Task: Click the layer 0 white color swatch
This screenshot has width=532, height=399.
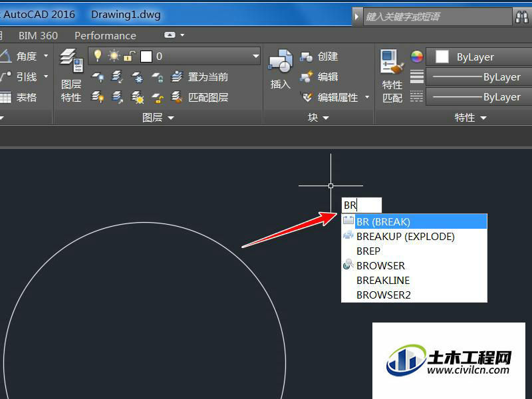Action: (x=146, y=57)
